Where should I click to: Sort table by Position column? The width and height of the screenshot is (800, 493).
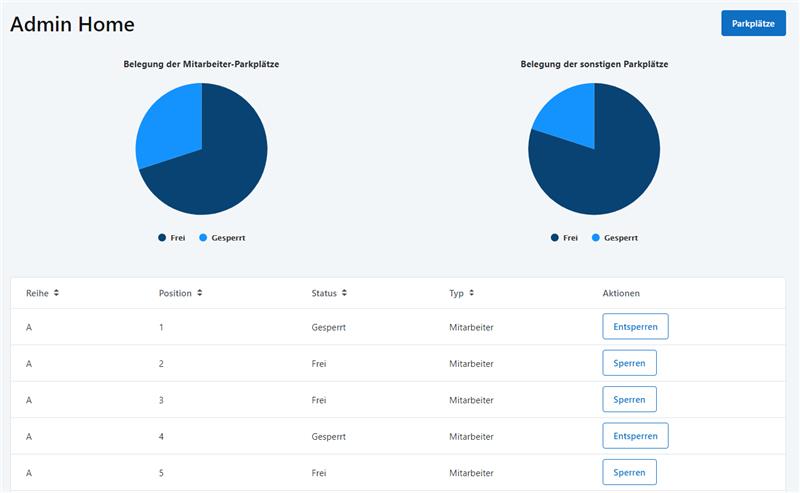point(179,293)
